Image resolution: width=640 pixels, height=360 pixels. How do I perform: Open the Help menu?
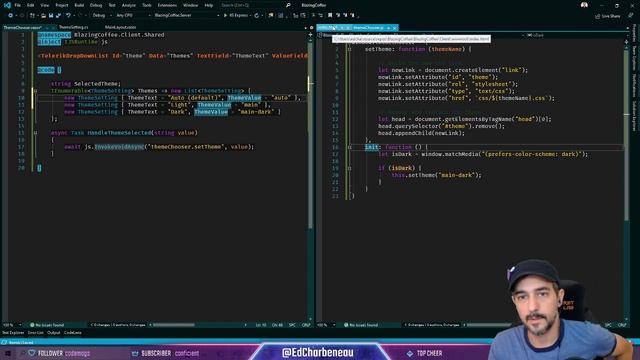coord(209,5)
